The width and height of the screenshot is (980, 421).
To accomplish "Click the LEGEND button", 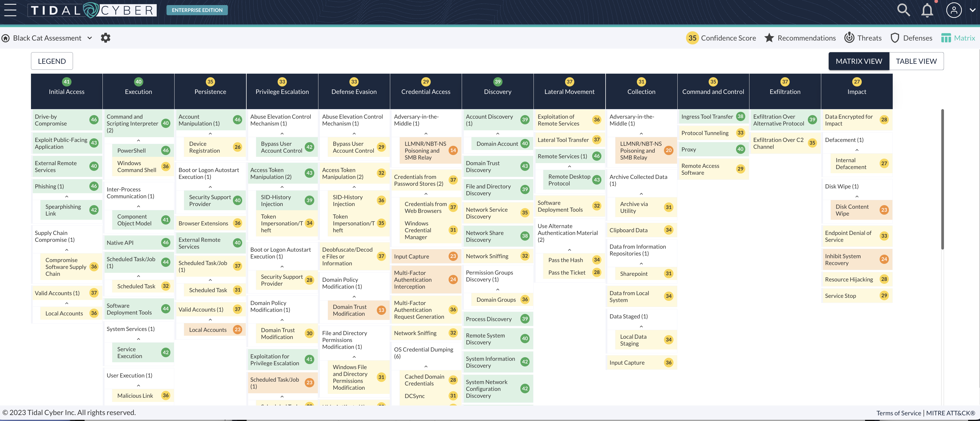I will pos(52,61).
